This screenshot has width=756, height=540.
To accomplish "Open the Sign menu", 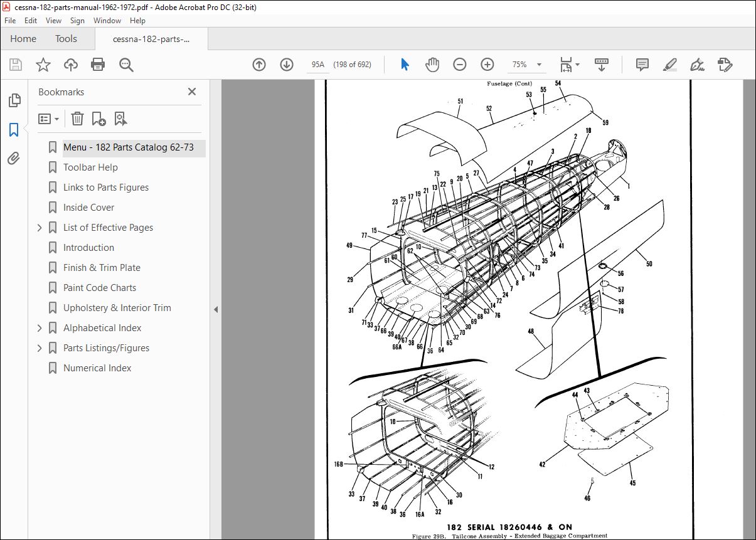I will [x=77, y=21].
